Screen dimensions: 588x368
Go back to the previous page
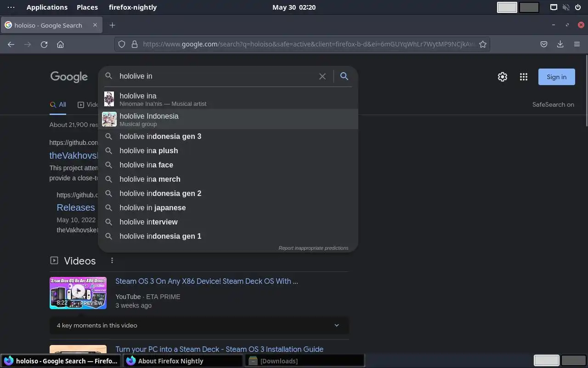(x=11, y=44)
